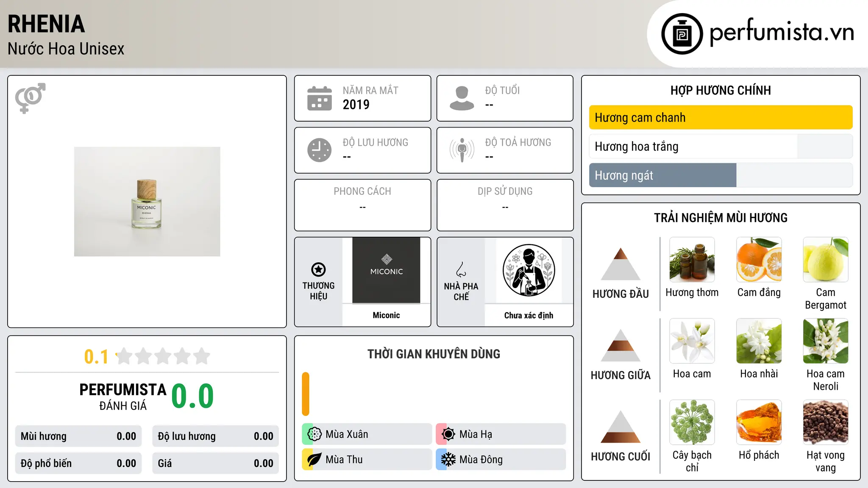This screenshot has height=488, width=868.
Task: Click the leaf icon for Mùa Thu
Action: (x=314, y=460)
